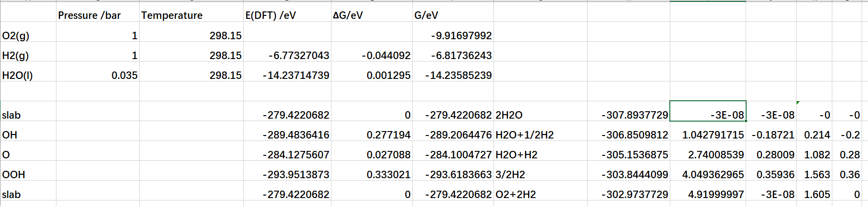Click the OH row label cell
This screenshot has width=868, height=206.
(x=28, y=135)
